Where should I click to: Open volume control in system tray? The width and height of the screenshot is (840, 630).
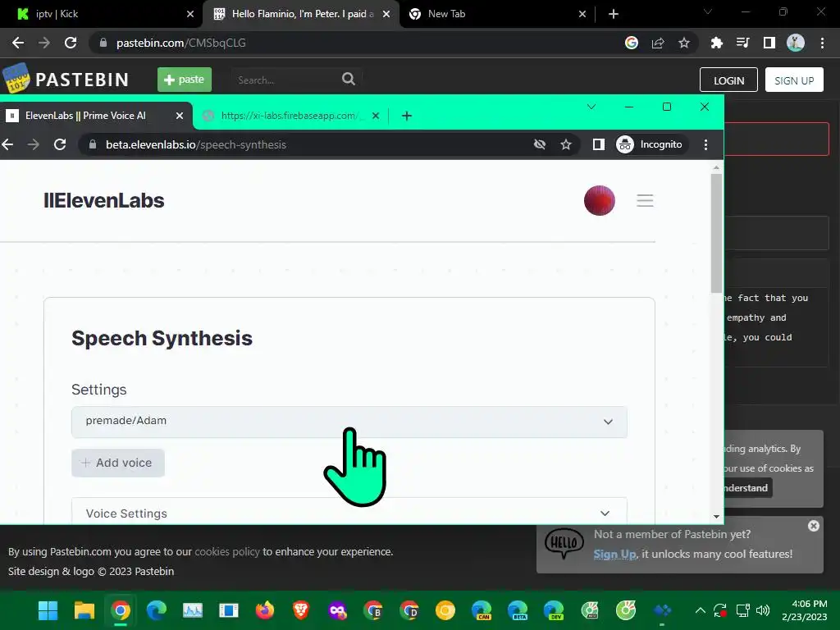pyautogui.click(x=763, y=610)
